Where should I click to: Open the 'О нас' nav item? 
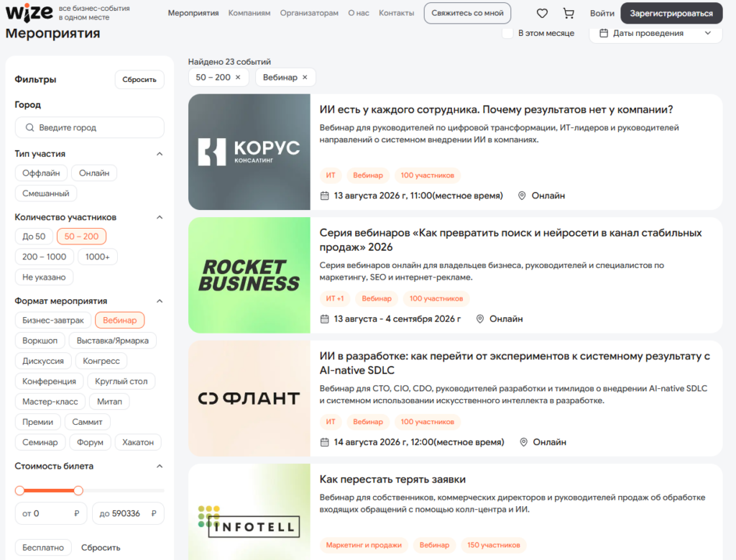(359, 13)
